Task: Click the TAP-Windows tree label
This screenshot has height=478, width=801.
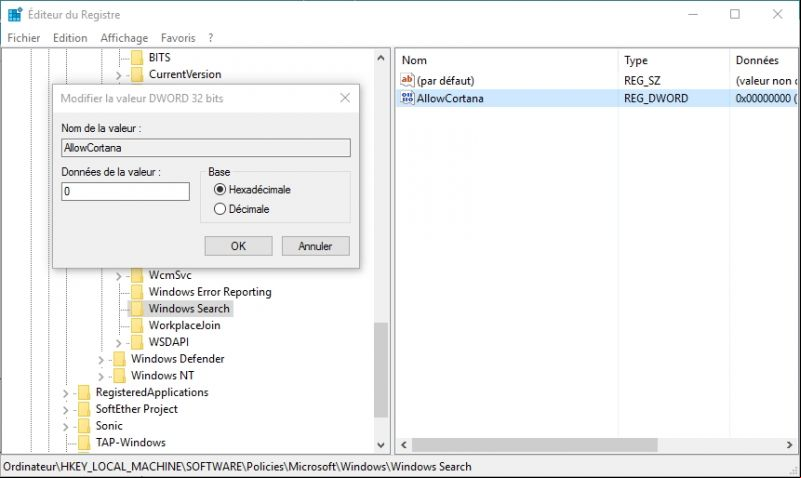Action: point(131,442)
